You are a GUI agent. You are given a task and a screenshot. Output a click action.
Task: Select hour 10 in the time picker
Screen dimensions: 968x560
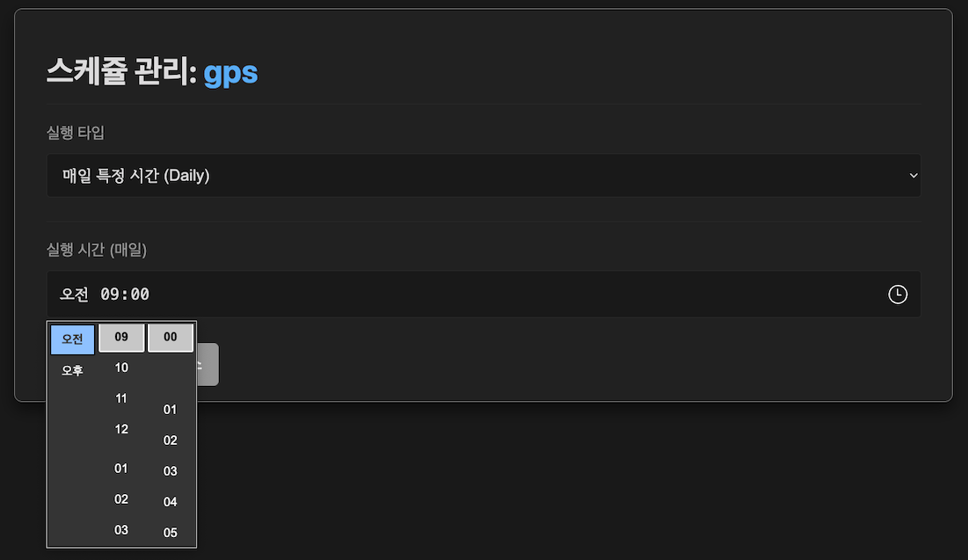click(x=120, y=367)
